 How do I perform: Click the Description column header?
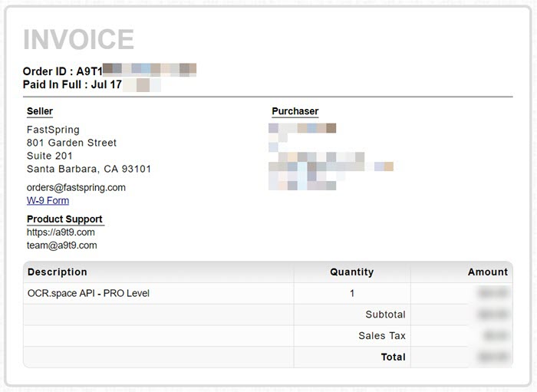click(58, 272)
